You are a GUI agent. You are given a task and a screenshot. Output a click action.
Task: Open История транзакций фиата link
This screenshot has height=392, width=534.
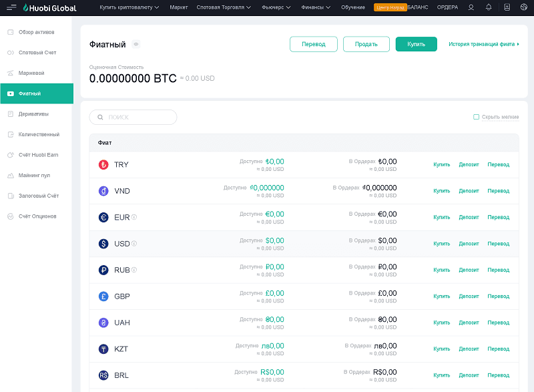point(484,44)
